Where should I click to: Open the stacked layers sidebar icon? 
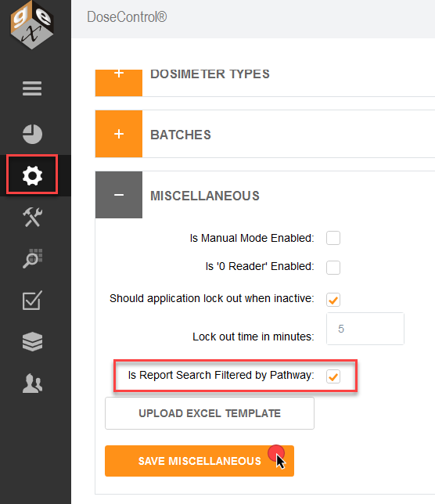[x=32, y=341]
